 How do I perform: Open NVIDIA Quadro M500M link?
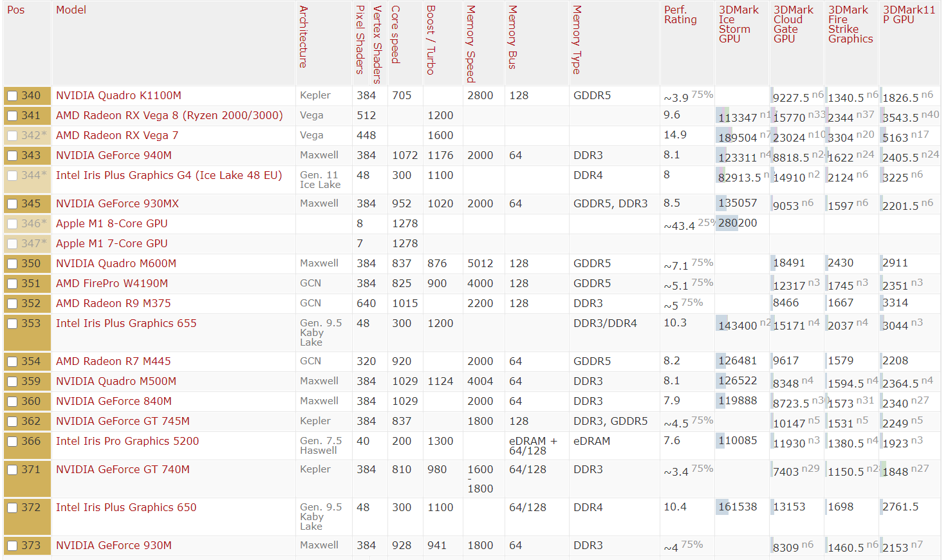pos(116,381)
